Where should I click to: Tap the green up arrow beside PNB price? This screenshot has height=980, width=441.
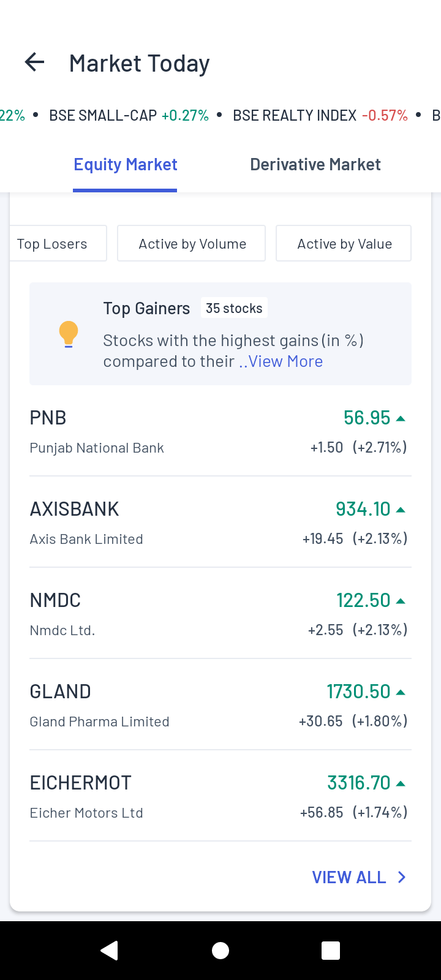[401, 418]
